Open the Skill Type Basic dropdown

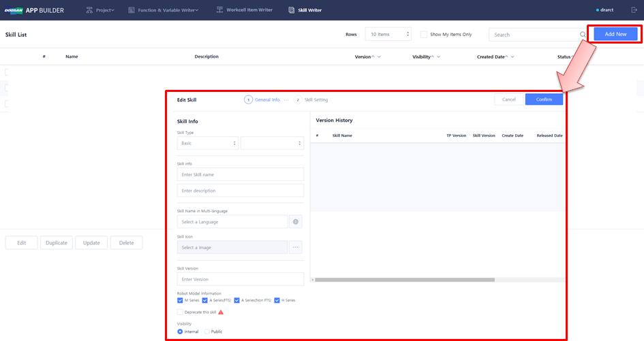[207, 144]
